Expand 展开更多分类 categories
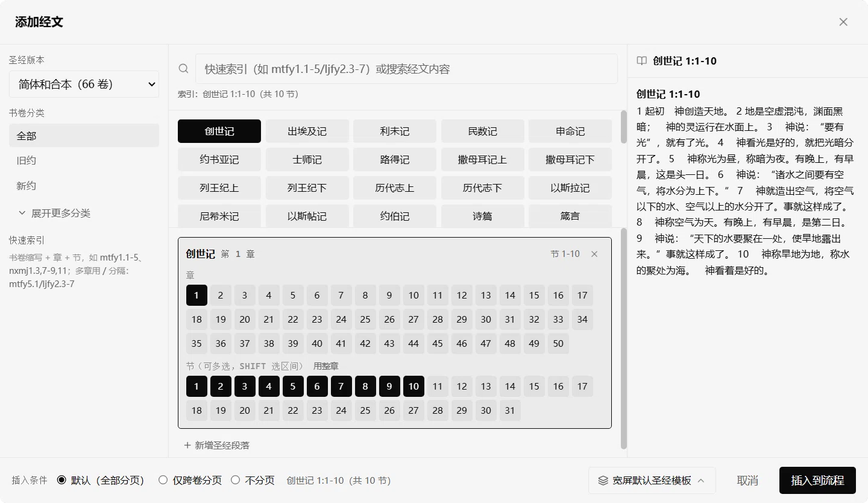 pos(54,213)
